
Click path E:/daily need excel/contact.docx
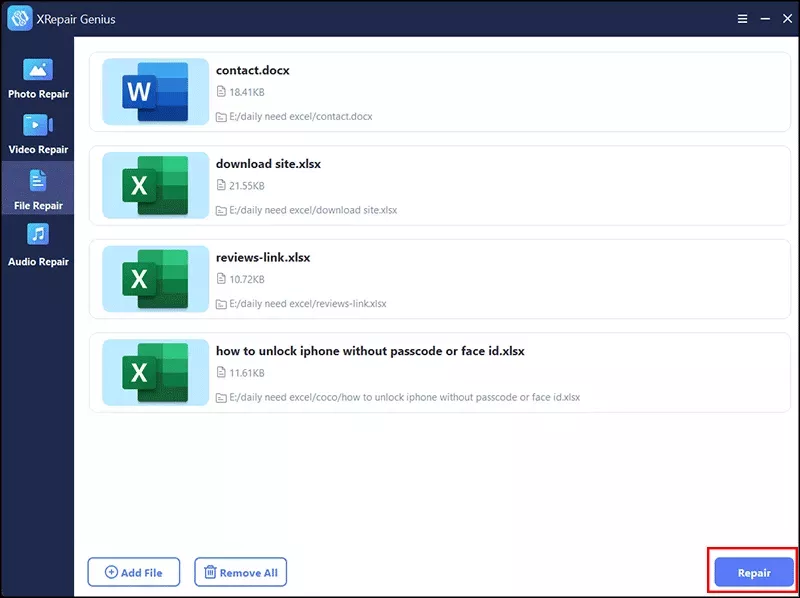301,116
